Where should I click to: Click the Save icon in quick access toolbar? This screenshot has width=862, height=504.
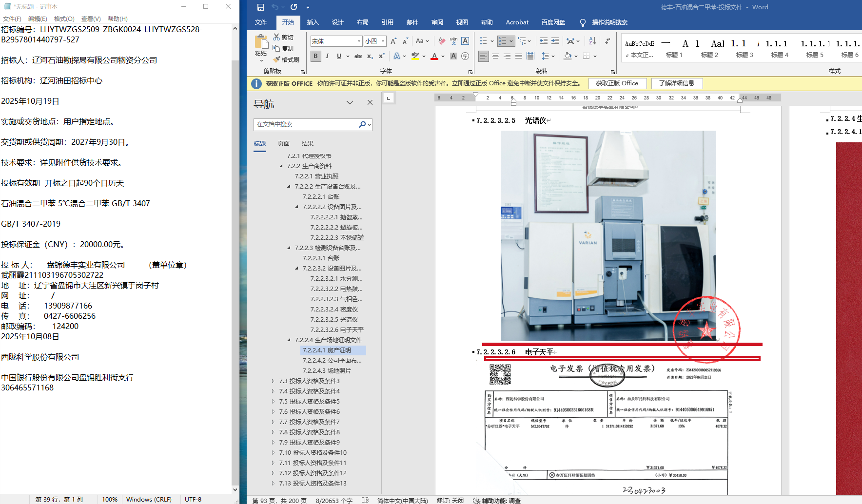(261, 7)
